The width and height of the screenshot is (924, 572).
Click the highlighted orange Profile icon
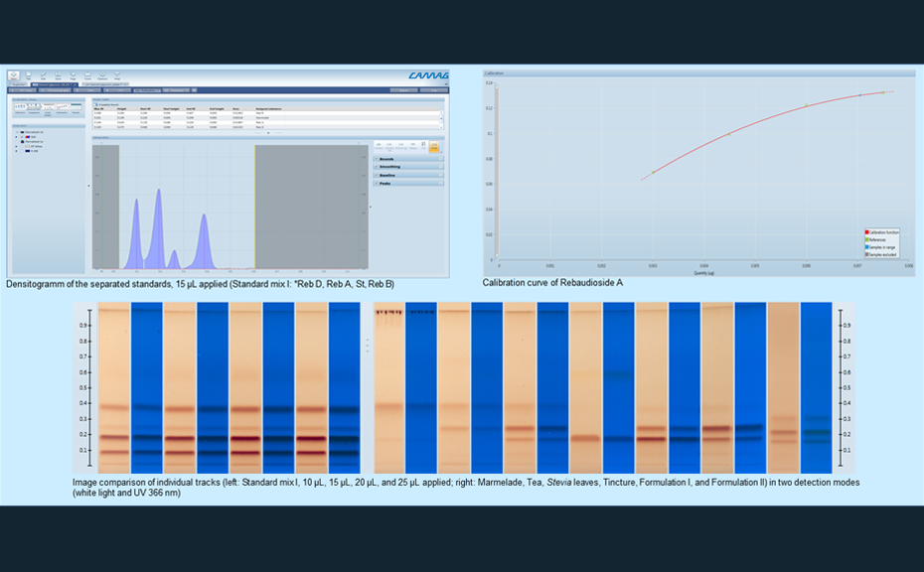(x=433, y=146)
